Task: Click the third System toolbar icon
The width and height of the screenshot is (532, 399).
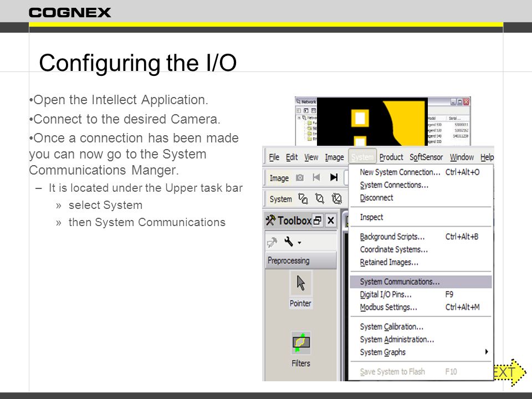Action: pos(336,198)
